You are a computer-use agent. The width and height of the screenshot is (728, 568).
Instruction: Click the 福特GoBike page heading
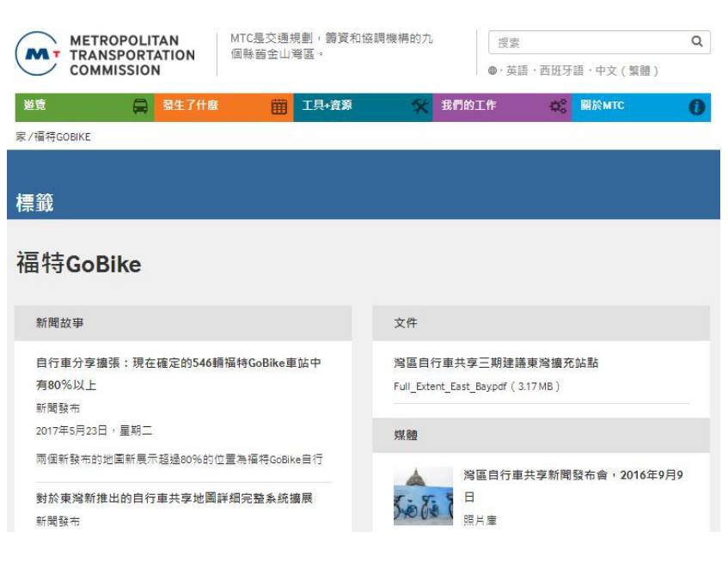point(79,263)
